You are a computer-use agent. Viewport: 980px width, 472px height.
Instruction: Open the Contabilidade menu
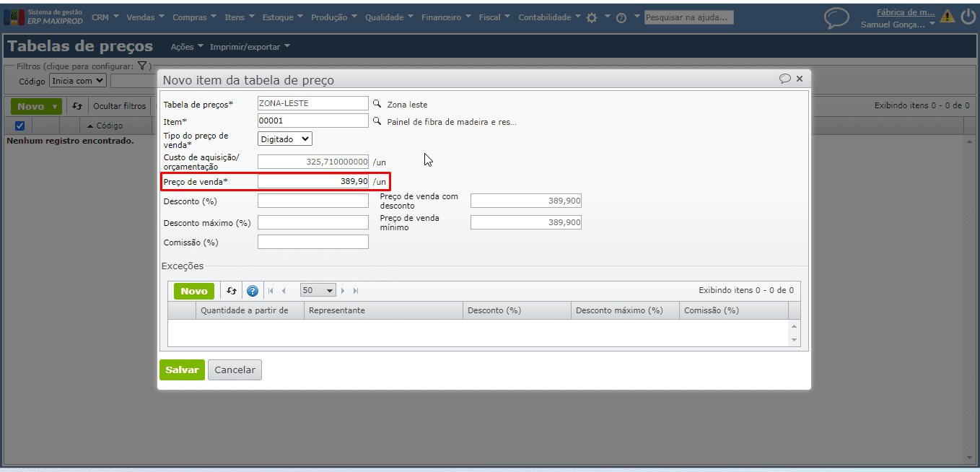tap(549, 17)
